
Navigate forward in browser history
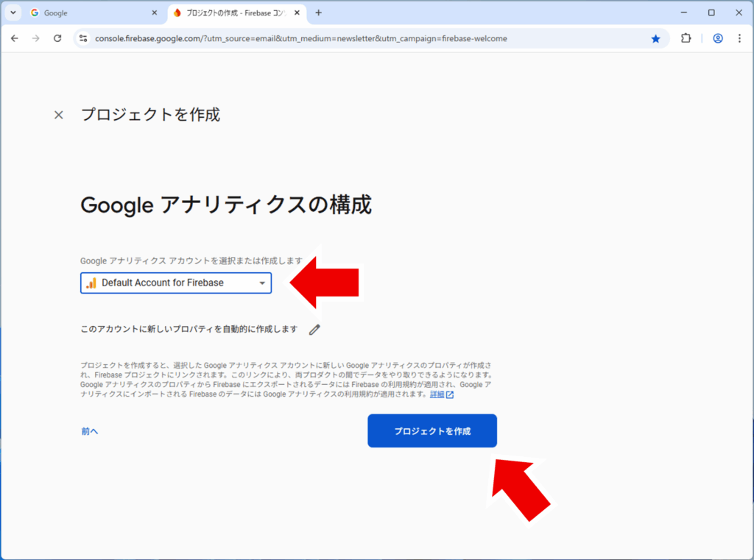click(36, 38)
